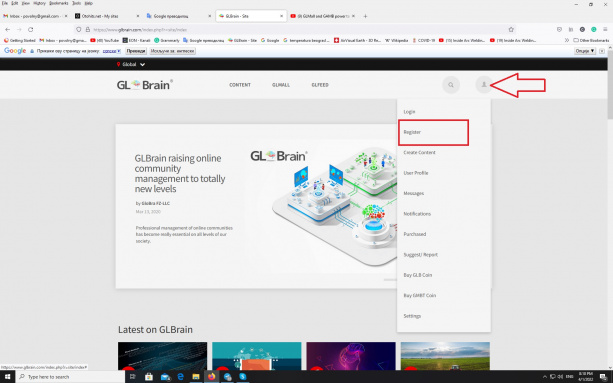Close the Google translate infobar
The image size is (613, 383).
pos(602,51)
